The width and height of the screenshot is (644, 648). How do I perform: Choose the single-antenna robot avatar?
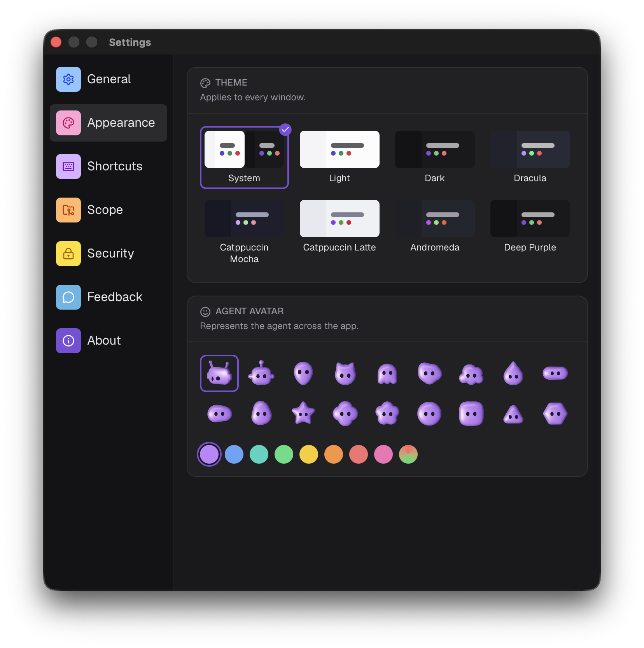coord(261,373)
